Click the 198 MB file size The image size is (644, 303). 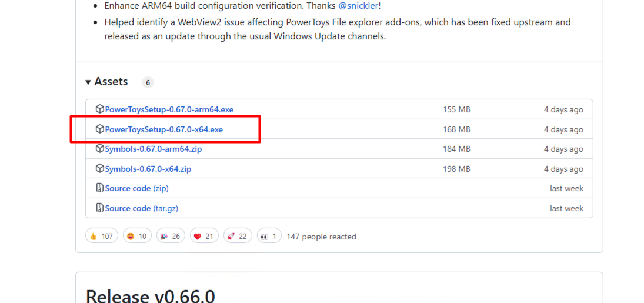(456, 169)
